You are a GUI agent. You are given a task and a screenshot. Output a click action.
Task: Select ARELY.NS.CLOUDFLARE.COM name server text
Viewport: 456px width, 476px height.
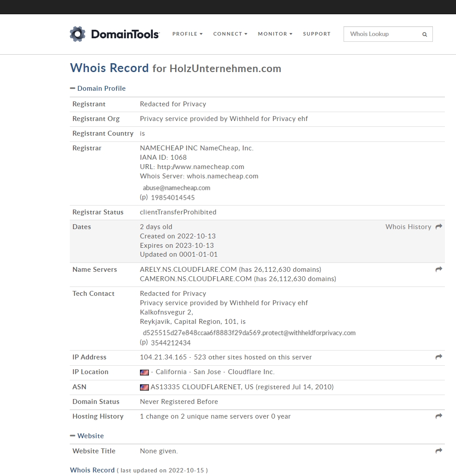tap(188, 270)
